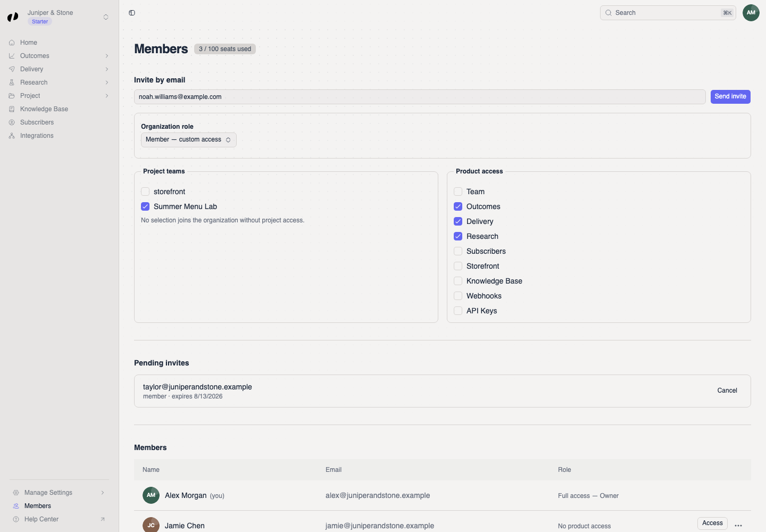Click the Members people icon in sidebar
The image size is (766, 532).
click(16, 506)
